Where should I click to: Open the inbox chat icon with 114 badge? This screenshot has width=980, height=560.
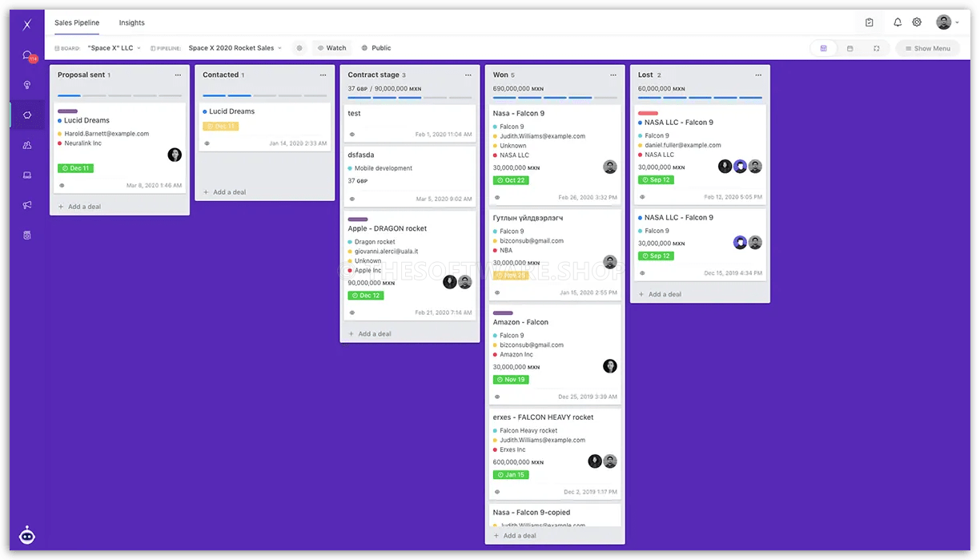coord(28,56)
